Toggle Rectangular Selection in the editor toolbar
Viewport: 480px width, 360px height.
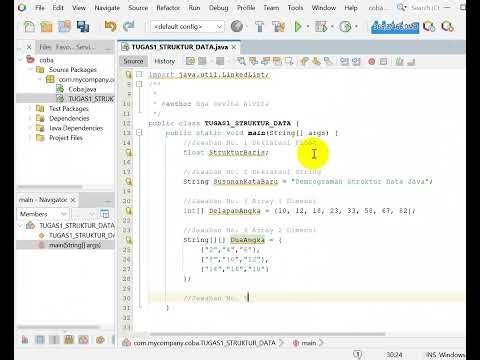(289, 61)
